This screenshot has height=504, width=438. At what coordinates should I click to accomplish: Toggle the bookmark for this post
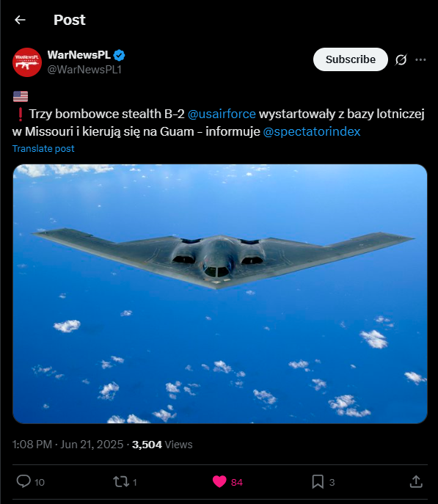318,482
